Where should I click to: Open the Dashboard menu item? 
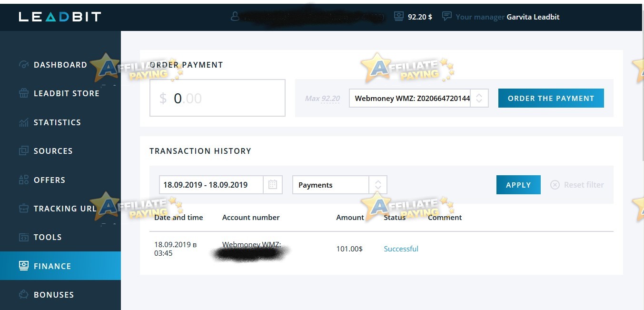click(60, 65)
